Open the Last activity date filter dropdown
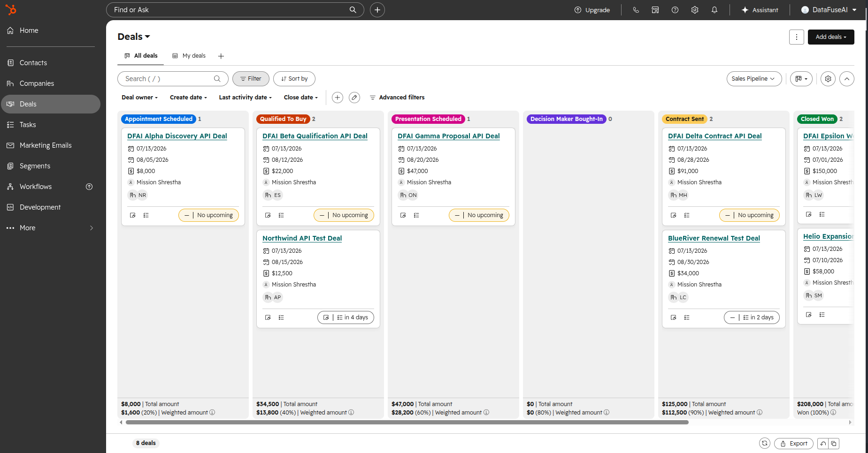 245,98
